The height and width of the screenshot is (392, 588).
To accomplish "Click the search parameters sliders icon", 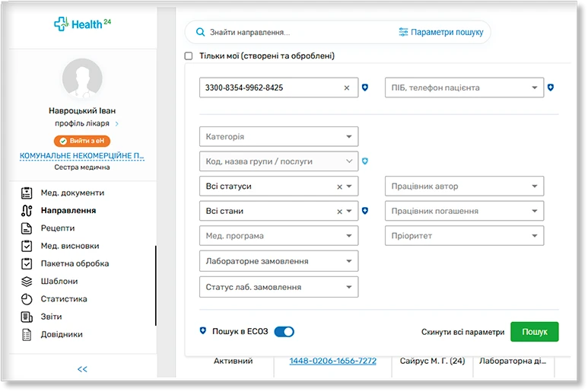I will click(403, 32).
